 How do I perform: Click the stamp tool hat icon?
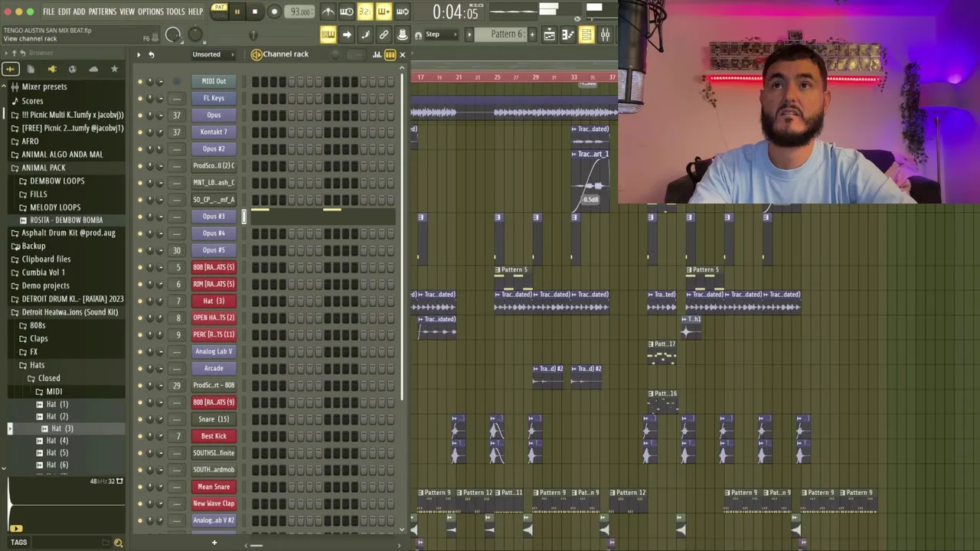402,34
